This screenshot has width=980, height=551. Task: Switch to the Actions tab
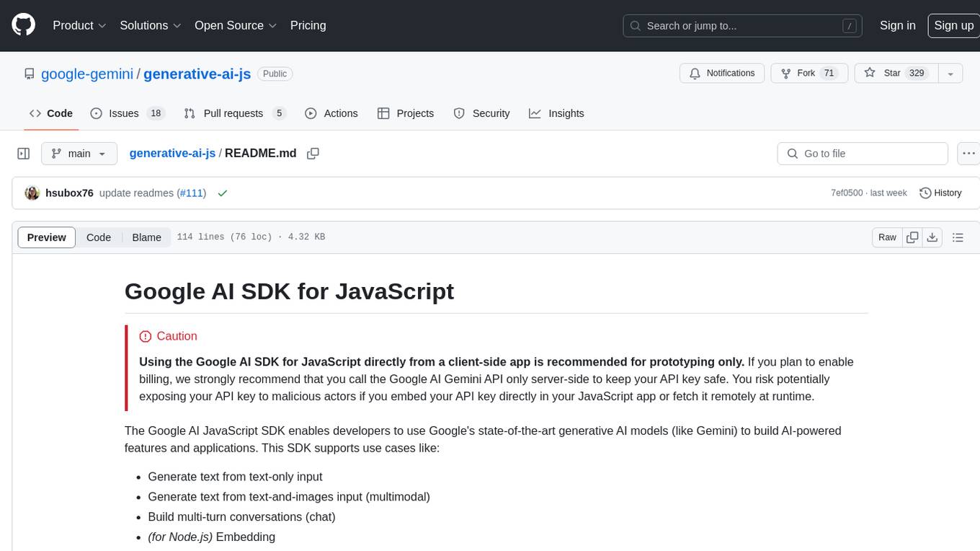click(x=331, y=113)
